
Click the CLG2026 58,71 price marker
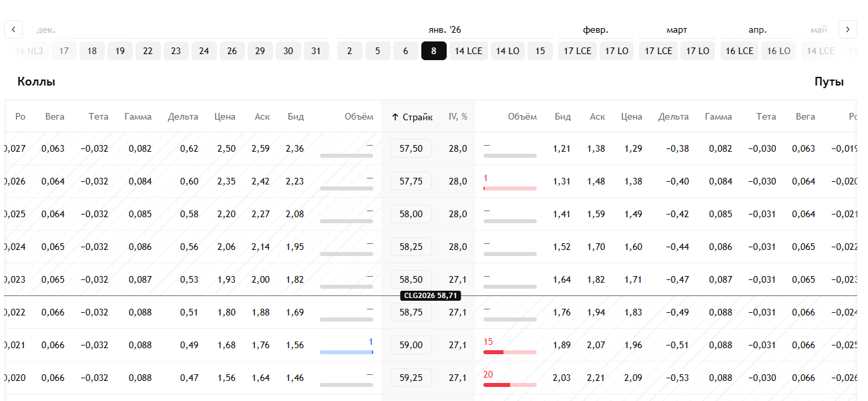[431, 295]
